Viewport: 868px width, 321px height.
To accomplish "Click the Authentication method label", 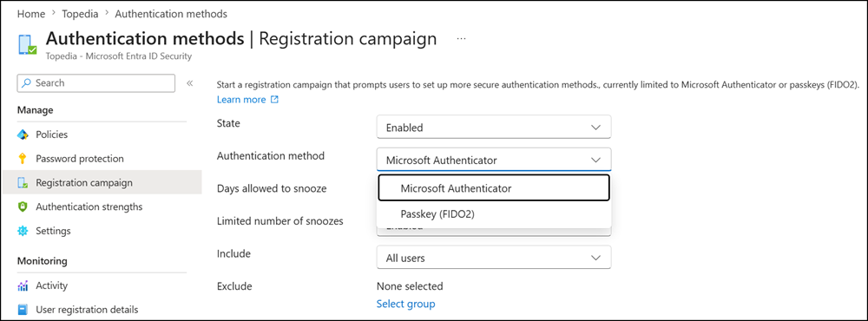I will pyautogui.click(x=271, y=156).
